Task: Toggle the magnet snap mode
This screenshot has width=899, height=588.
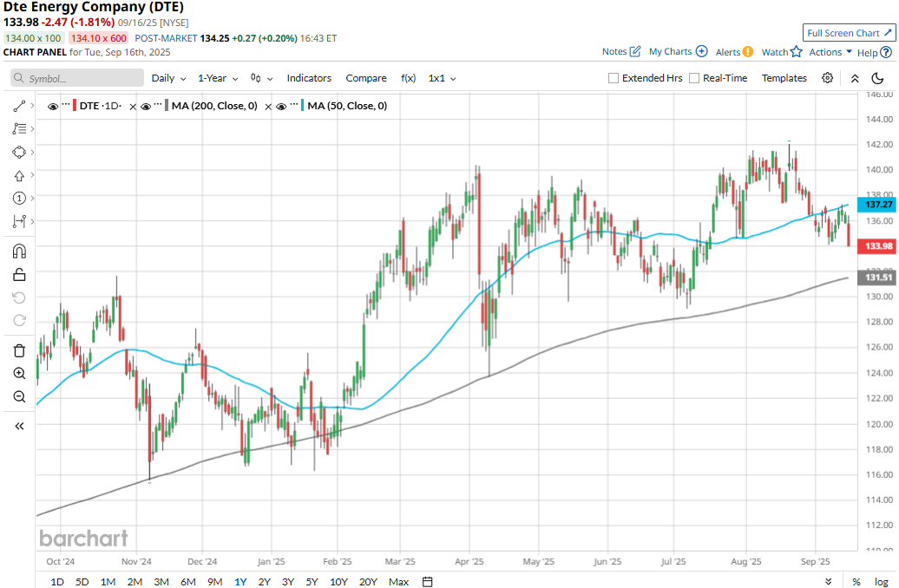Action: [19, 252]
